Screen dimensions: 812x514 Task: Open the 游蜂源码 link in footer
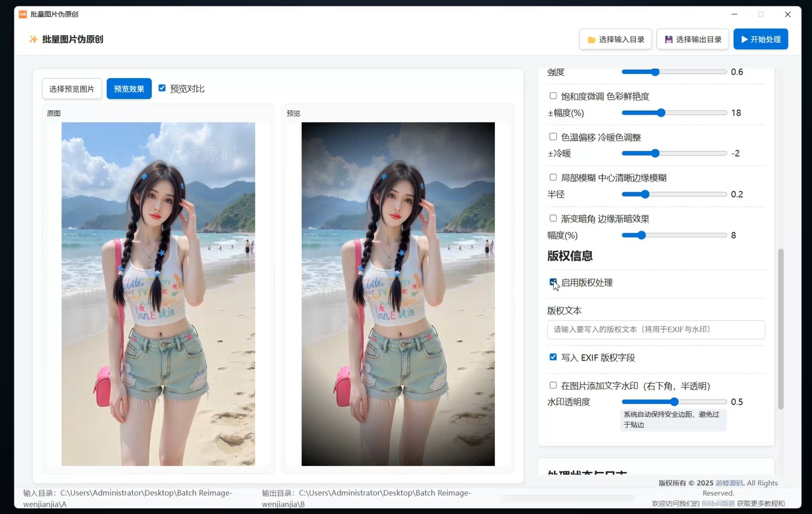[x=729, y=483]
